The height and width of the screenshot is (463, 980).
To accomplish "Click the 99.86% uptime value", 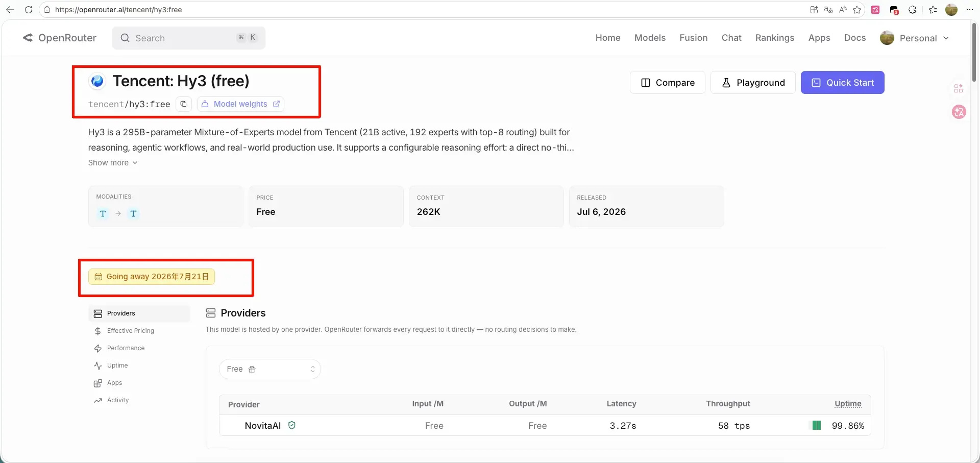I will [848, 426].
